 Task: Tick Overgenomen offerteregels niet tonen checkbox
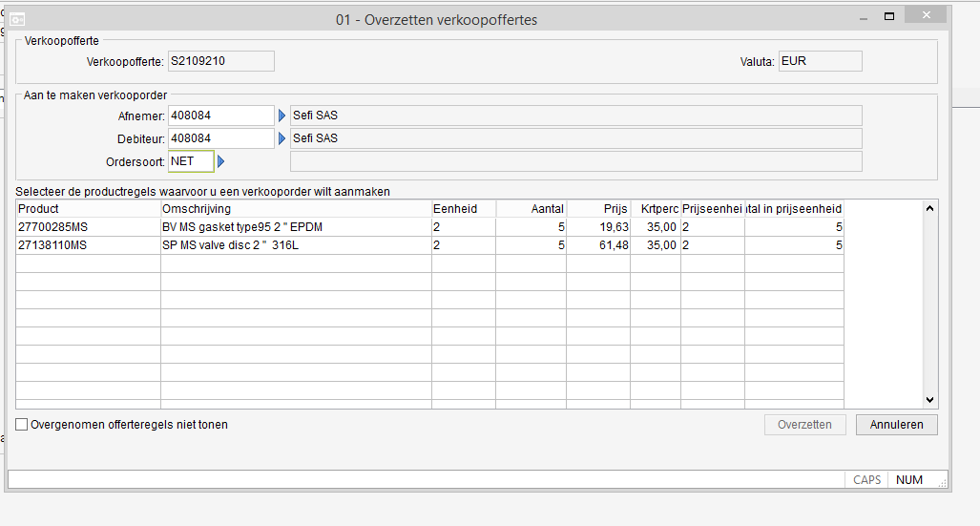22,425
